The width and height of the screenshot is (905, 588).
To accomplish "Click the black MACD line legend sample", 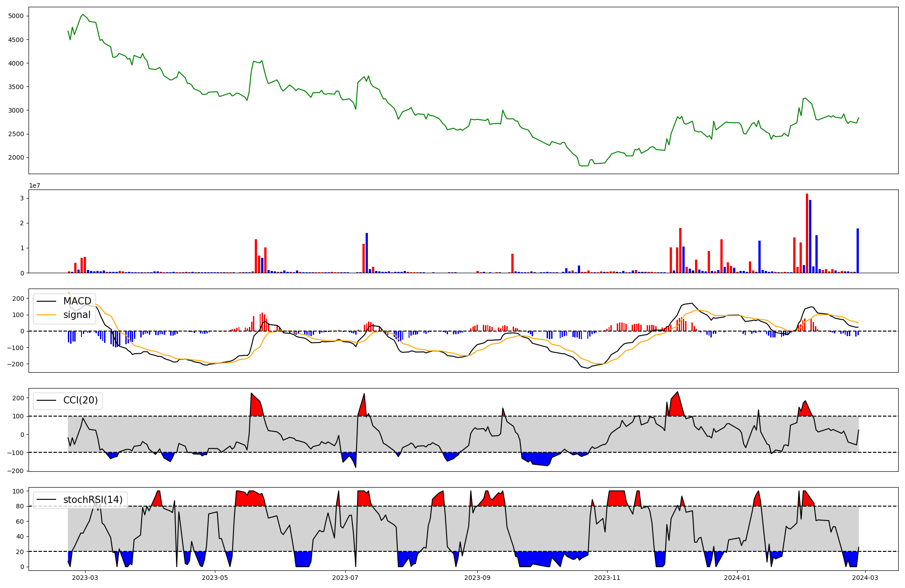I will click(x=46, y=301).
